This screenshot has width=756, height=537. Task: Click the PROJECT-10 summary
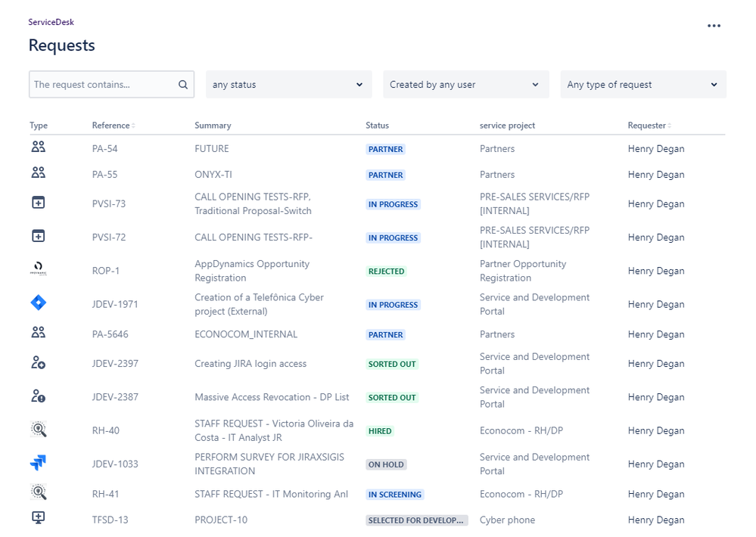(221, 520)
